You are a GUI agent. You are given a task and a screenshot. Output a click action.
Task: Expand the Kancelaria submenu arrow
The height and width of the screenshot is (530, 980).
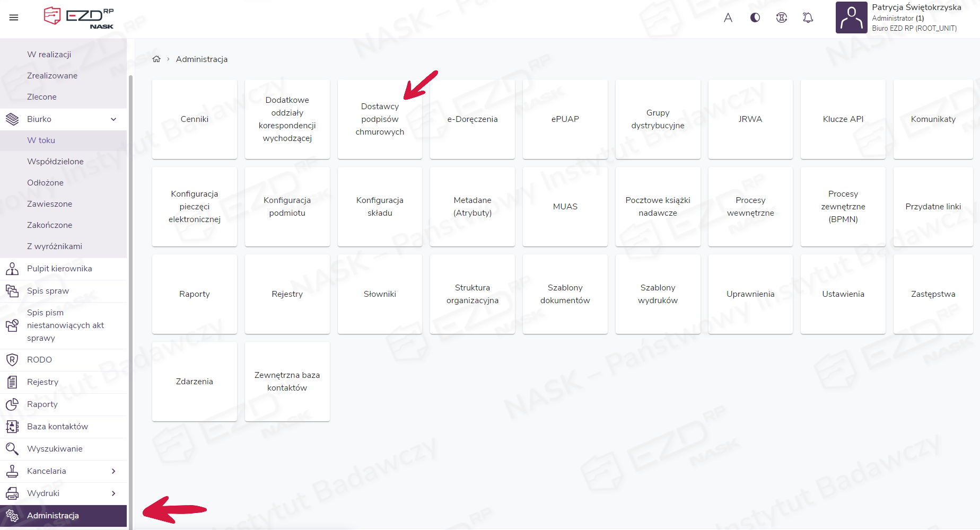113,471
